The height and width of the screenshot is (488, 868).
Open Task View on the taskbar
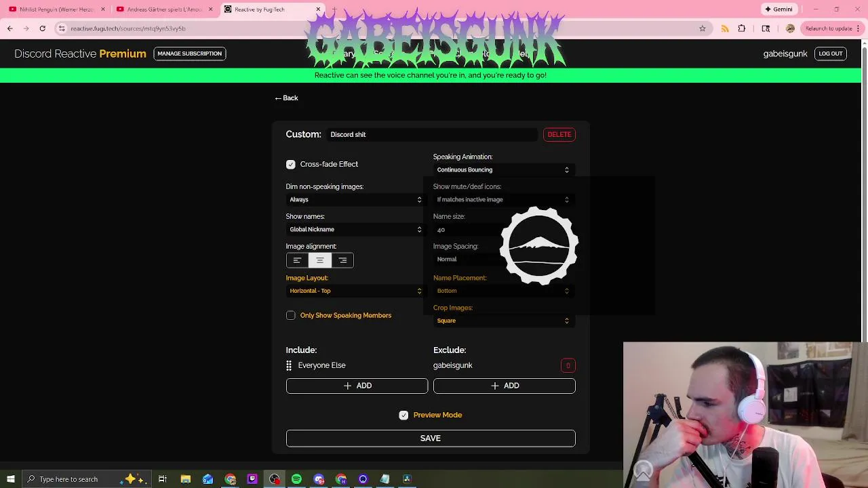[163, 479]
